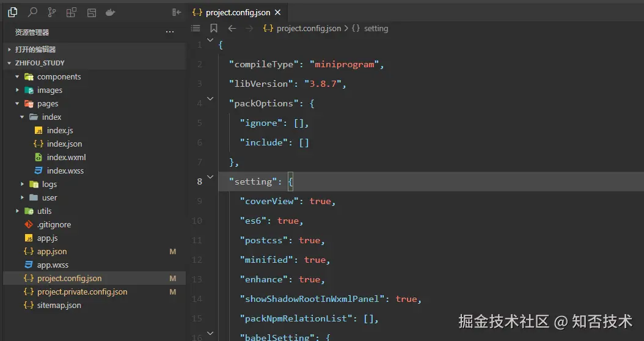Fold the babelSetting block at line 16

click(x=210, y=333)
